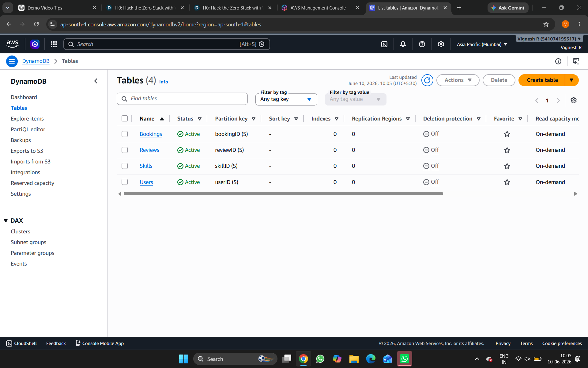The height and width of the screenshot is (368, 588).
Task: Click the Delete button
Action: (499, 80)
